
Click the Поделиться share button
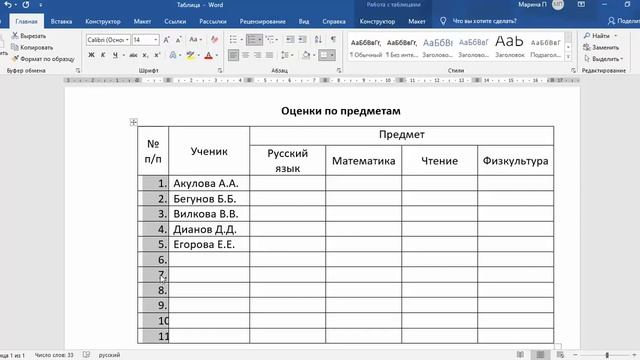[624, 21]
